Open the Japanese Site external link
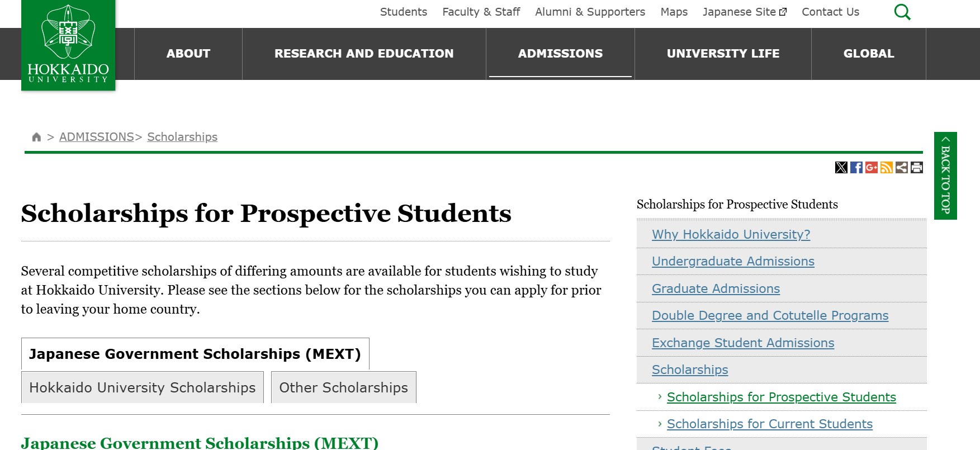This screenshot has width=980, height=450. tap(744, 12)
